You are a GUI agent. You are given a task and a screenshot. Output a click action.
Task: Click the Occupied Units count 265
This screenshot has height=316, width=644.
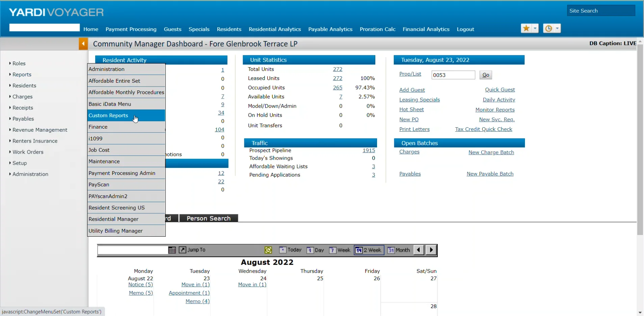pyautogui.click(x=338, y=87)
